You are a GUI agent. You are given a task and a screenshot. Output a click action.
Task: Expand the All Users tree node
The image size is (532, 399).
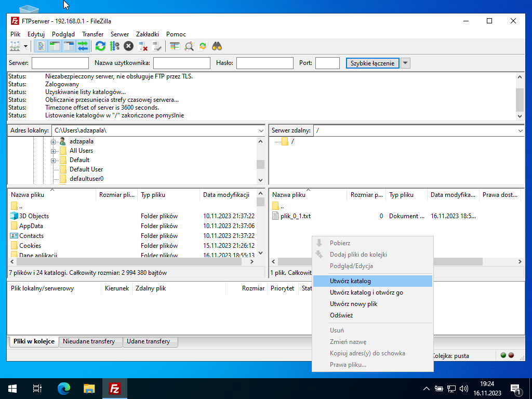pyautogui.click(x=54, y=151)
